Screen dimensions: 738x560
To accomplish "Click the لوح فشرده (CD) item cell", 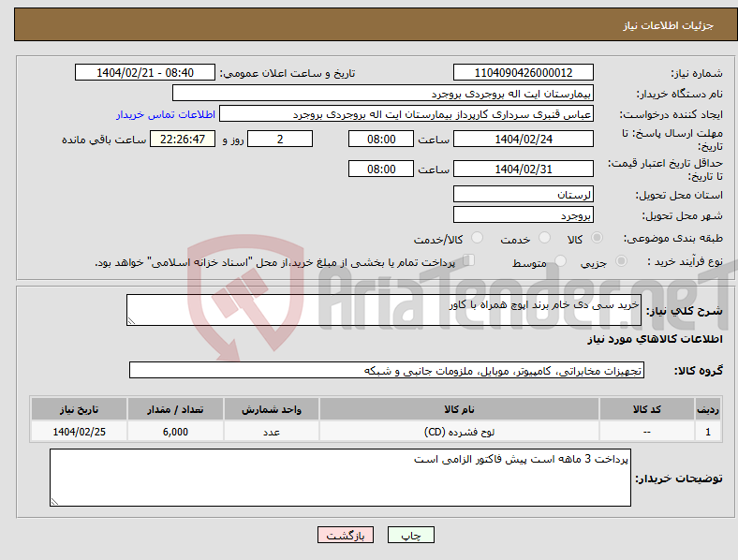I will click(x=459, y=432).
